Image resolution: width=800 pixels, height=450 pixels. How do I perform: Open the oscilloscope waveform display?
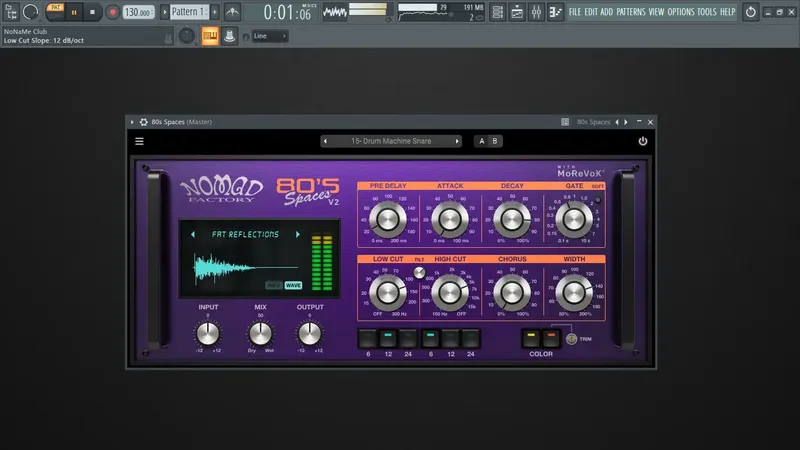point(335,12)
